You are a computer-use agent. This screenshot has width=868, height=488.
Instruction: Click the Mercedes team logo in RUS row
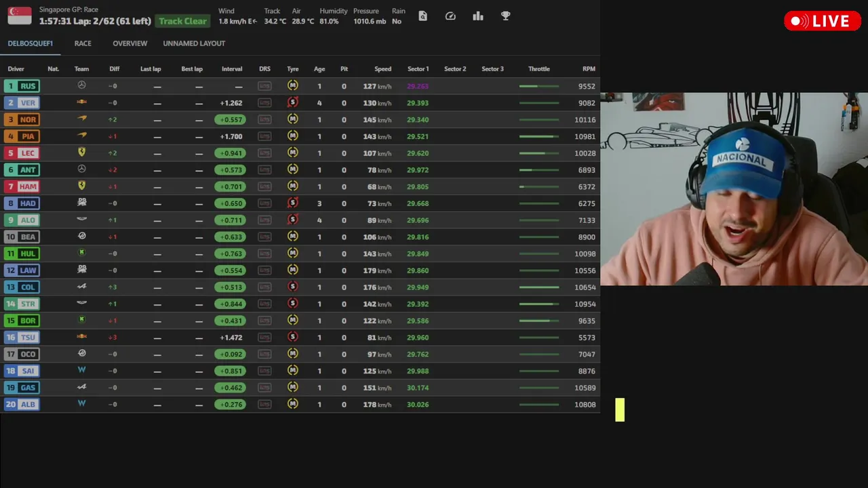coord(81,85)
